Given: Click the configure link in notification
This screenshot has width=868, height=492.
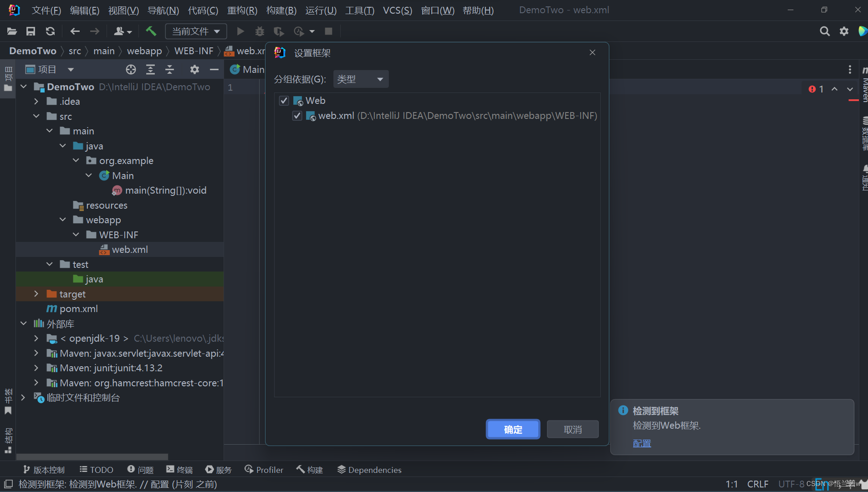Looking at the screenshot, I should point(642,443).
